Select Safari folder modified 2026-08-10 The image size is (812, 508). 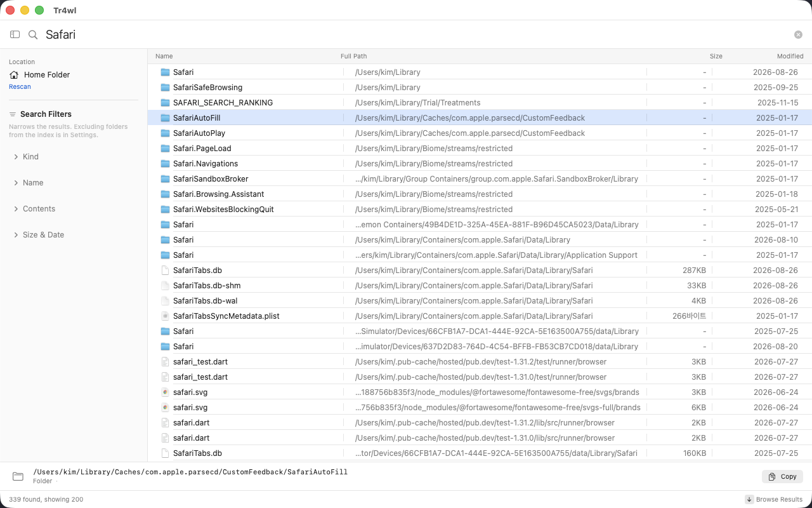[480, 239]
